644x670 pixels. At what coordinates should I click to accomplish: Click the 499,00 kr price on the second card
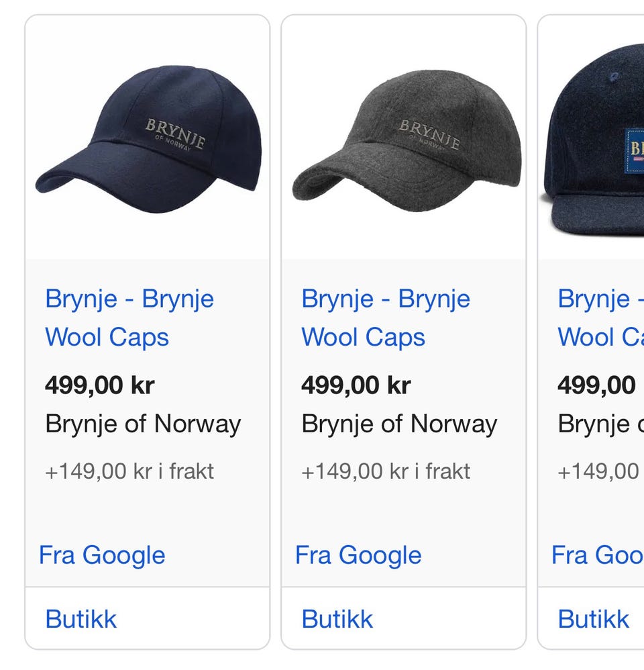click(356, 385)
